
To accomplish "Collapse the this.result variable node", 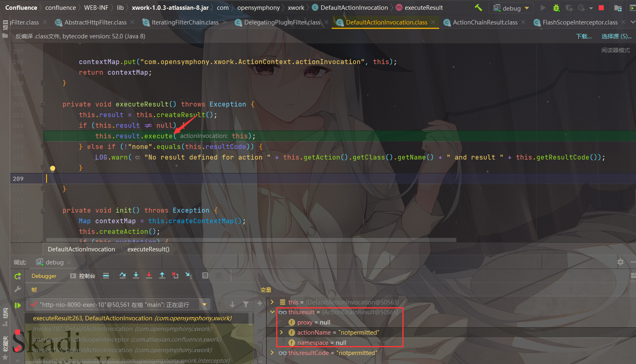I will point(272,312).
